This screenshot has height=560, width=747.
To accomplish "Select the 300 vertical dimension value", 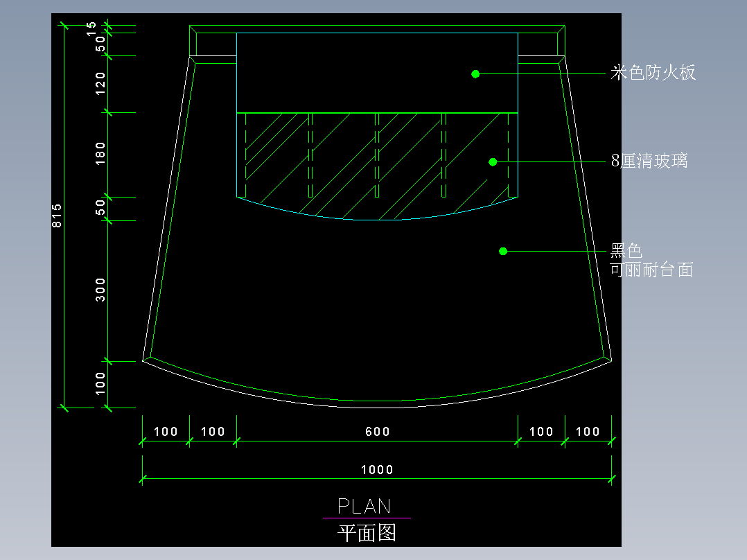I will pyautogui.click(x=100, y=290).
